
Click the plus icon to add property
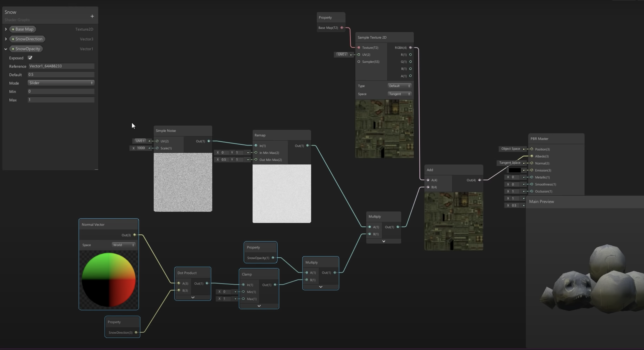click(x=92, y=16)
